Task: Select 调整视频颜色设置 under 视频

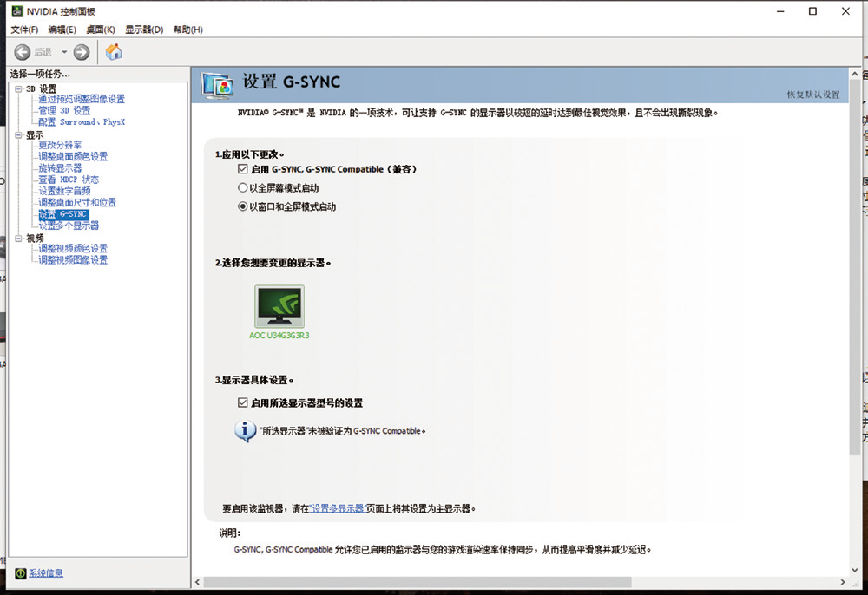Action: click(71, 248)
